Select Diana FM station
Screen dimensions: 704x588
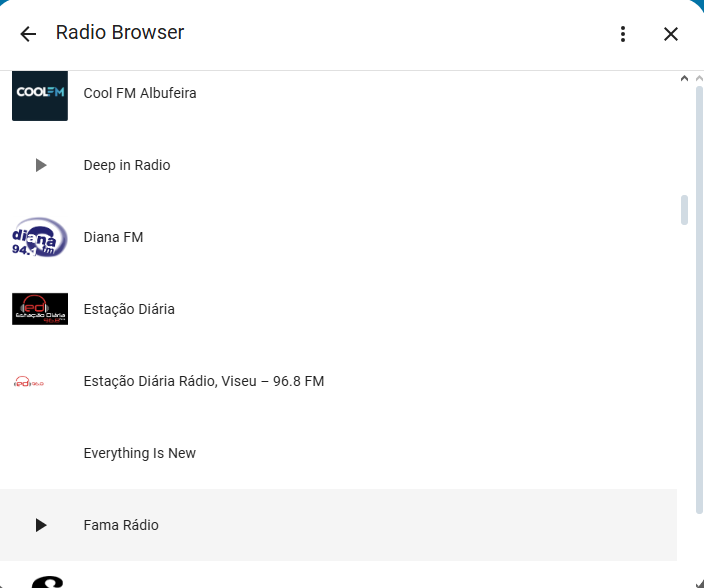[x=114, y=237]
